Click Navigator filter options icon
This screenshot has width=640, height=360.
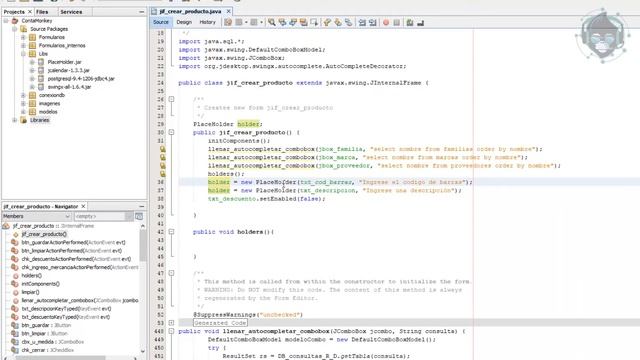tap(139, 216)
